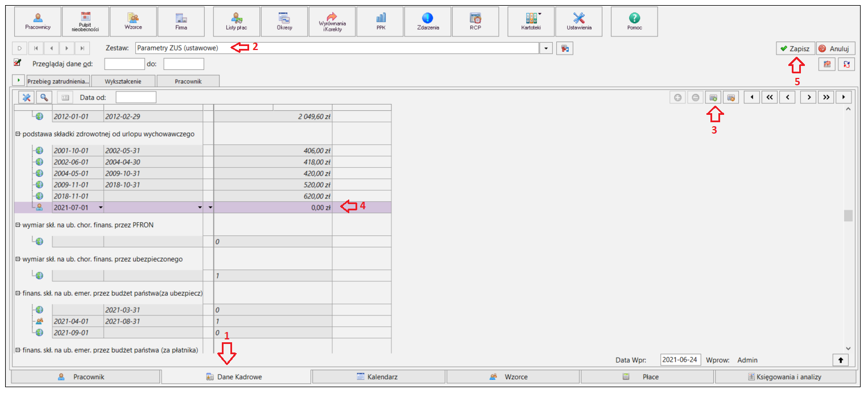Click the Data od input field

(x=136, y=97)
